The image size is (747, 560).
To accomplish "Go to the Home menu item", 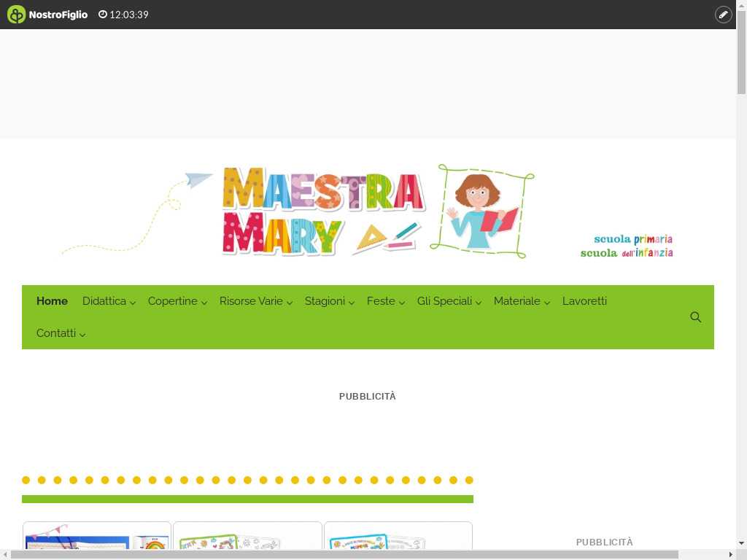I will pyautogui.click(x=52, y=301).
